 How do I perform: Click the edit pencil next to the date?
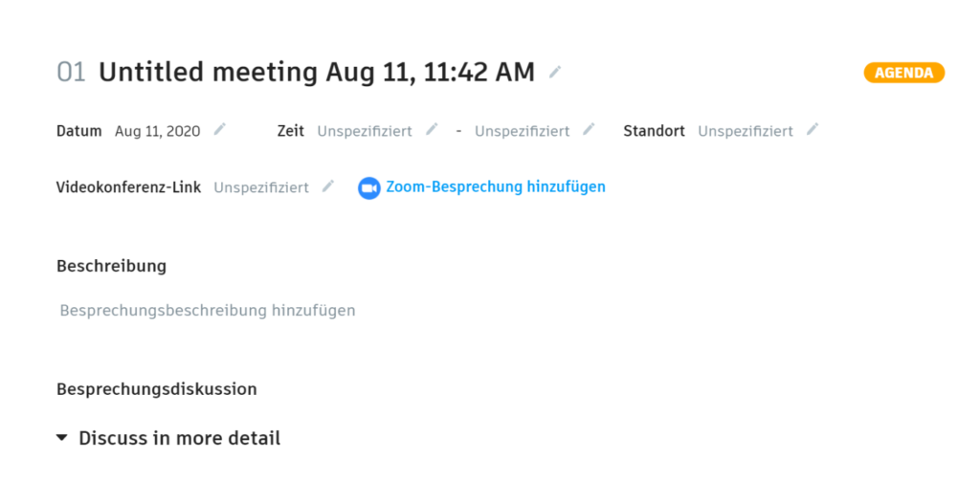[x=220, y=130]
